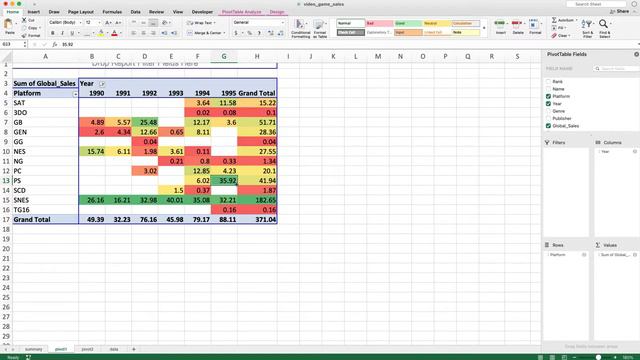Apply the Good cell style
This screenshot has height=360, width=640.
pyautogui.click(x=408, y=23)
